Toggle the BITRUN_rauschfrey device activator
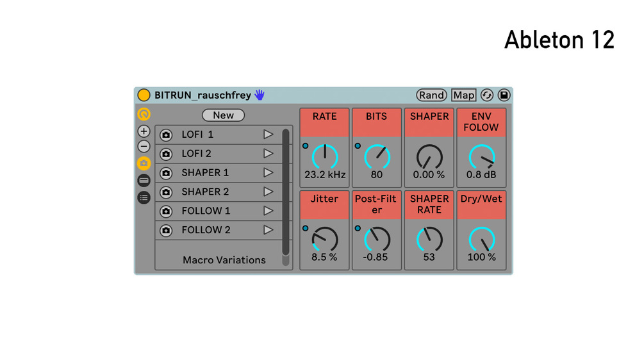Viewport: 644px width, 362px height. [x=144, y=95]
